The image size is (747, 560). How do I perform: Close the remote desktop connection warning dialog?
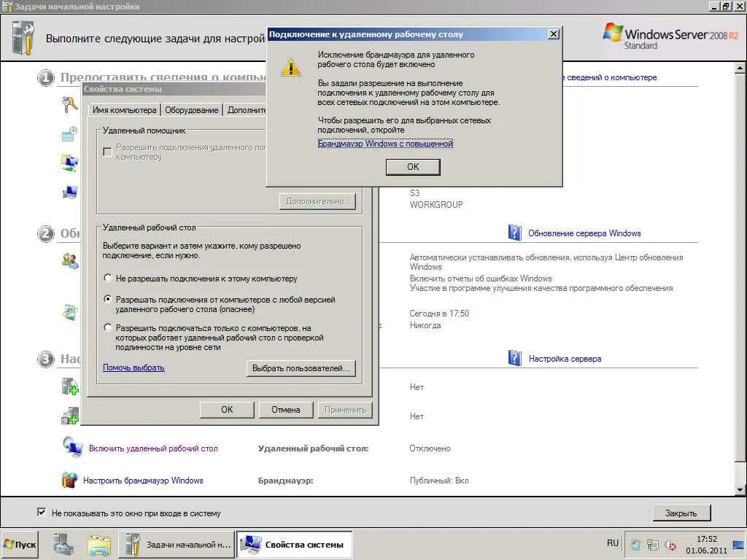pyautogui.click(x=553, y=34)
